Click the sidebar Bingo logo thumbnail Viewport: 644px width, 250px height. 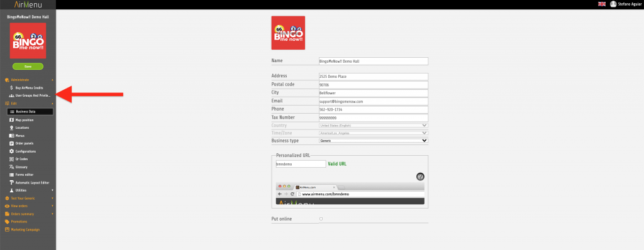click(28, 41)
